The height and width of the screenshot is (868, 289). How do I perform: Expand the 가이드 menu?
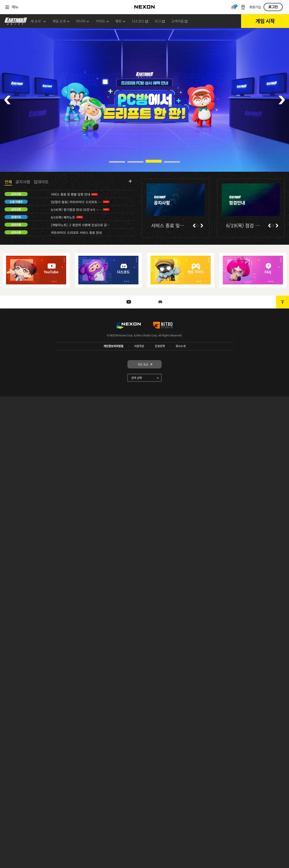pyautogui.click(x=102, y=21)
